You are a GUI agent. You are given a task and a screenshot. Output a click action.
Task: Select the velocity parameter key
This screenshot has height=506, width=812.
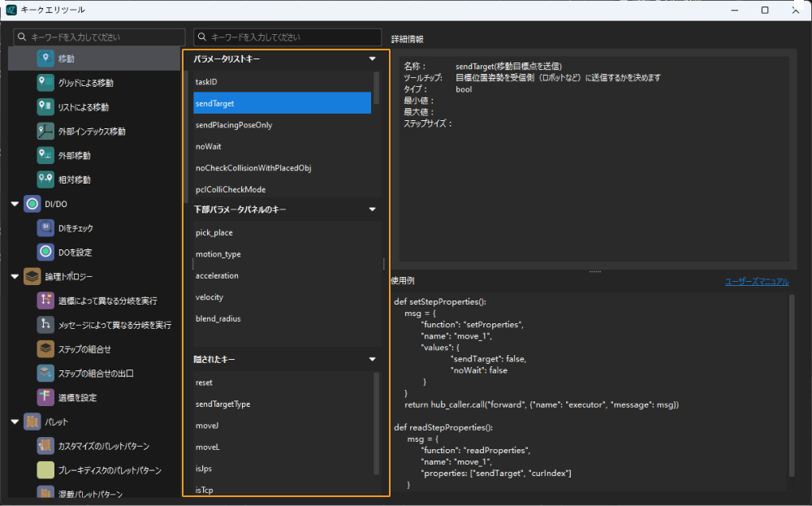(x=209, y=297)
